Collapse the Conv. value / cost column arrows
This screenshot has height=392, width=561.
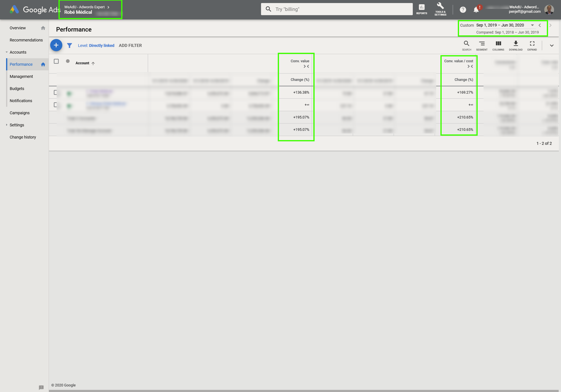click(x=470, y=67)
